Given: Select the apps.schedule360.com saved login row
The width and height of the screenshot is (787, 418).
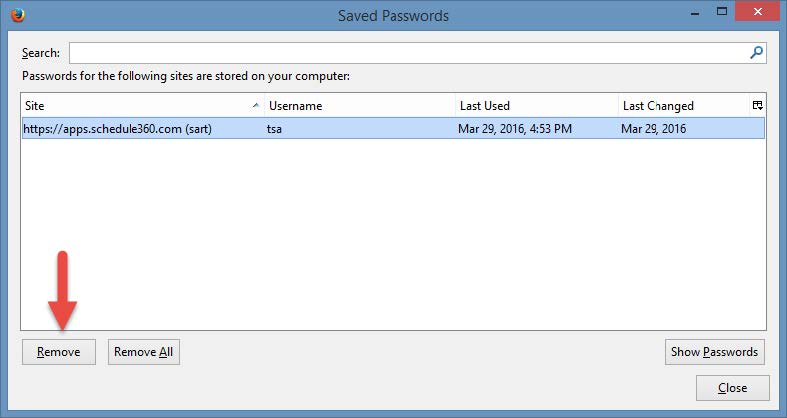Looking at the screenshot, I should [393, 128].
